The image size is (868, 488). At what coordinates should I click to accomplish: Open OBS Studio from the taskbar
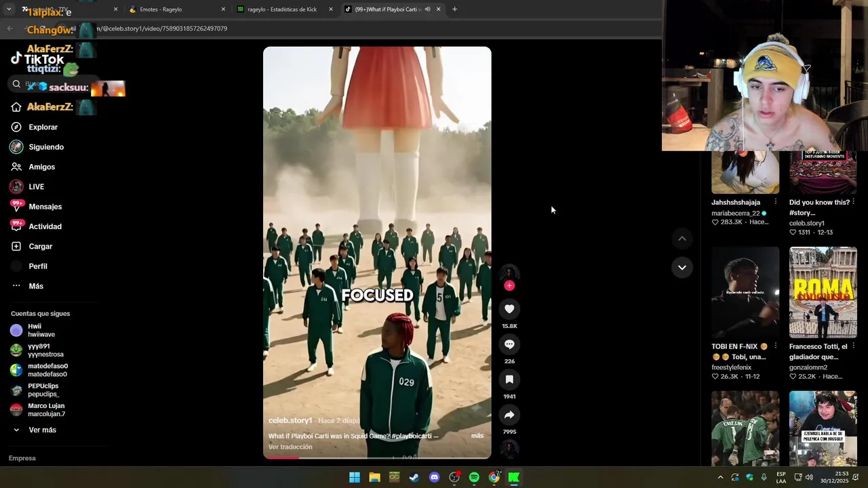pyautogui.click(x=454, y=477)
